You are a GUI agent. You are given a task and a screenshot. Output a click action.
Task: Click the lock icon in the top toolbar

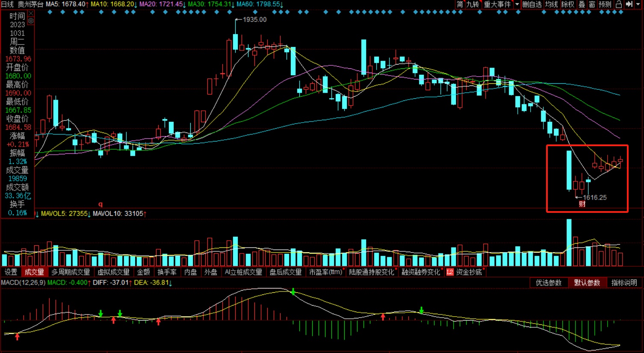[x=619, y=4]
